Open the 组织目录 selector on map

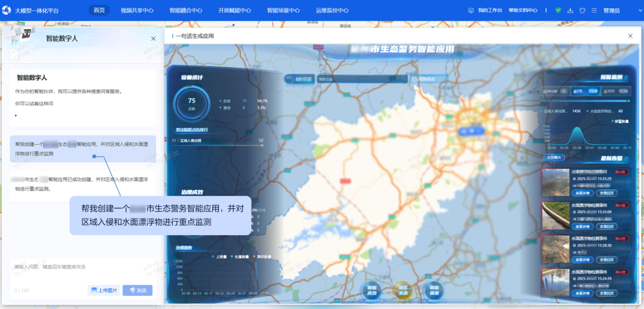tap(299, 79)
